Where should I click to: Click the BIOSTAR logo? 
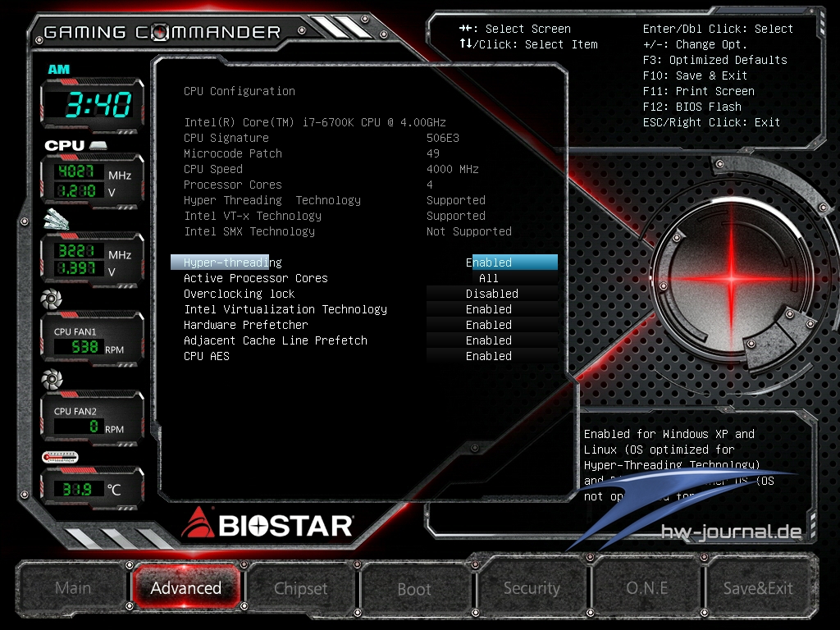(267, 524)
